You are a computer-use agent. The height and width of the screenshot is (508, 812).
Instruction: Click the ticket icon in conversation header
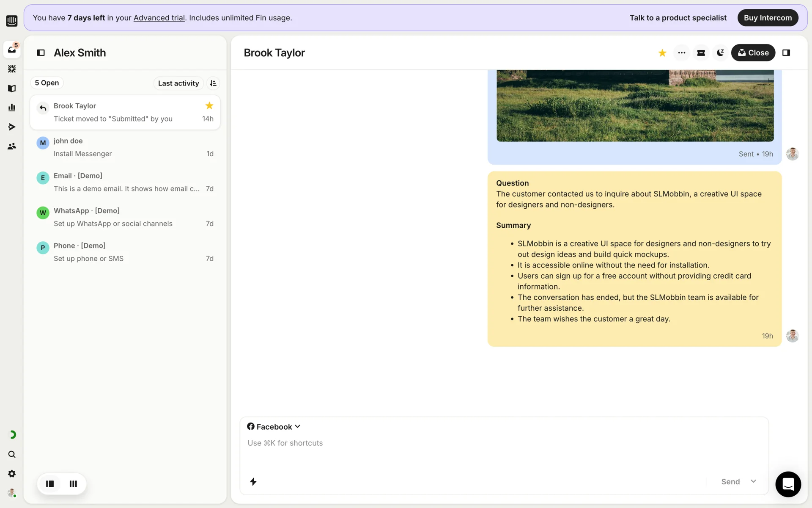(x=701, y=52)
